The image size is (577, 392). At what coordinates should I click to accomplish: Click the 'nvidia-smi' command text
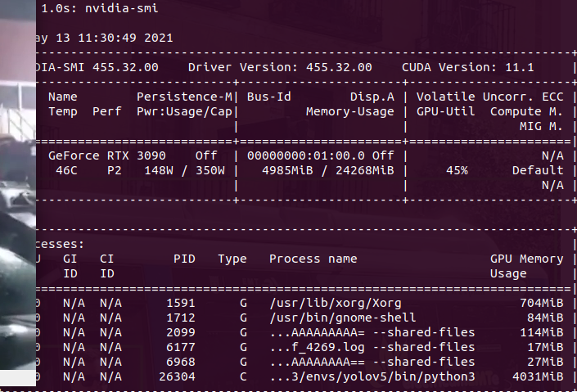pos(122,8)
